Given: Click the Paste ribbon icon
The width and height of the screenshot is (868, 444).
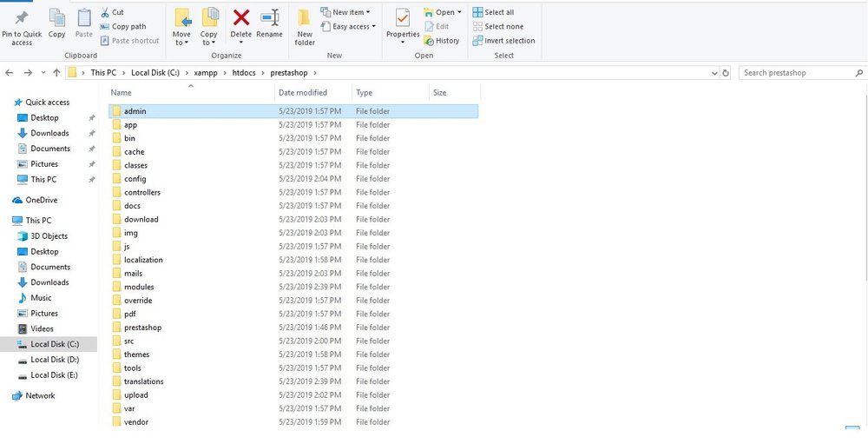Looking at the screenshot, I should click(84, 24).
